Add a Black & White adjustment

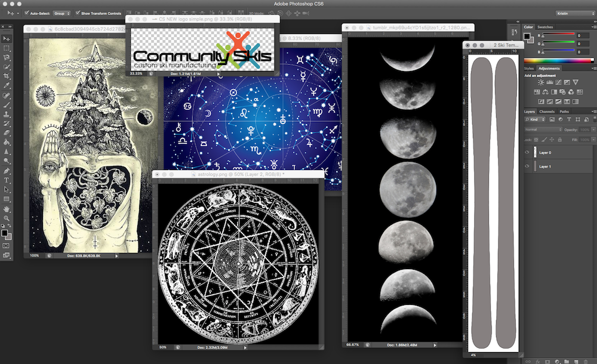click(x=554, y=92)
